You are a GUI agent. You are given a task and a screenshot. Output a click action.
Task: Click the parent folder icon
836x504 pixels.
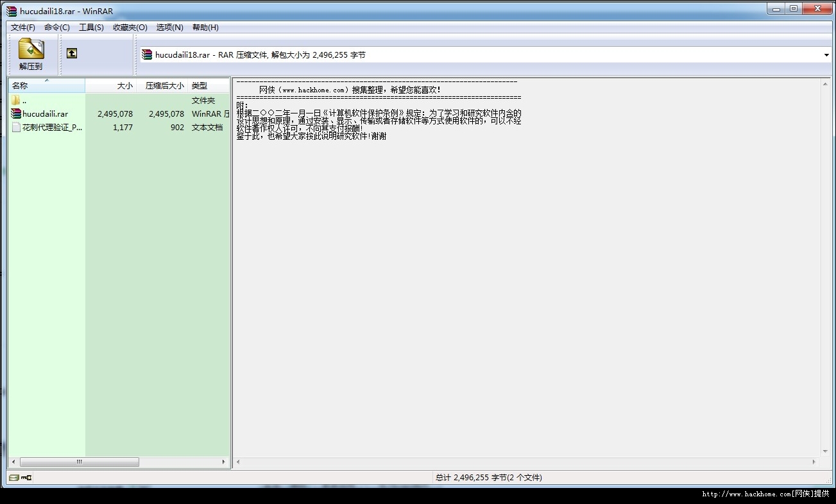click(x=16, y=101)
